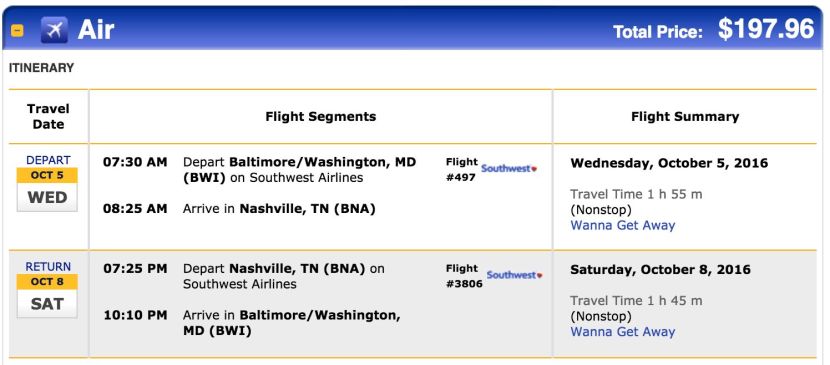Click the Travel Date column header
The image size is (830, 365).
pos(48,116)
